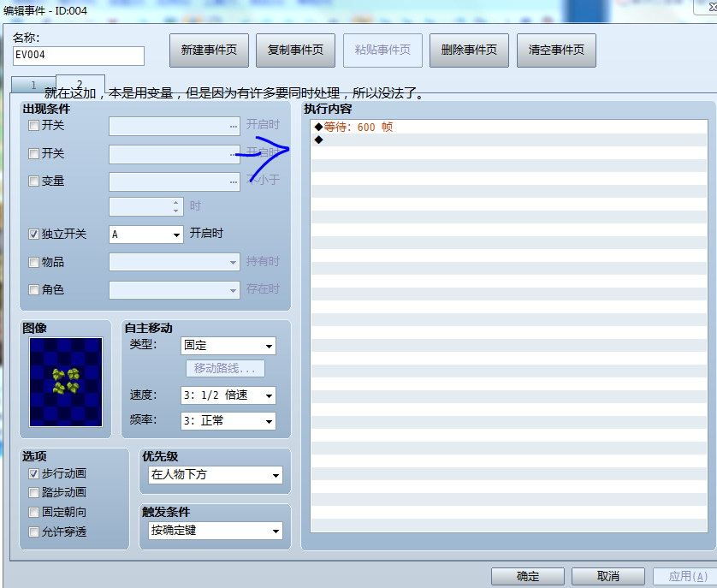This screenshot has height=588, width=717.
Task: Switch to event page tab 1
Action: [33, 85]
